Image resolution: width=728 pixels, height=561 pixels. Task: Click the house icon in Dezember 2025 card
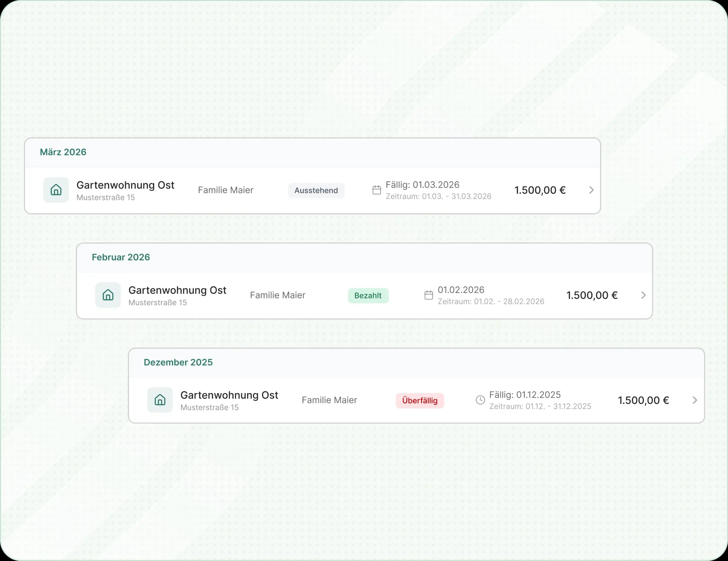[160, 400]
